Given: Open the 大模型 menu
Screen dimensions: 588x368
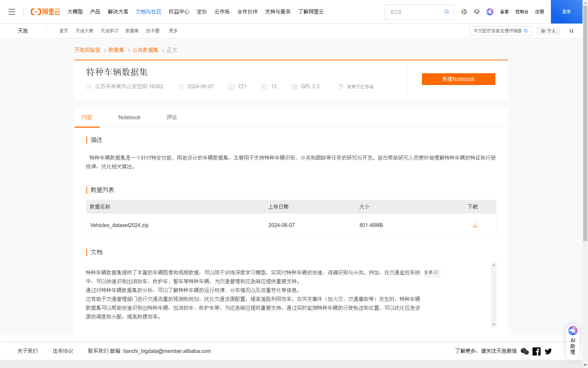Looking at the screenshot, I should (x=75, y=12).
